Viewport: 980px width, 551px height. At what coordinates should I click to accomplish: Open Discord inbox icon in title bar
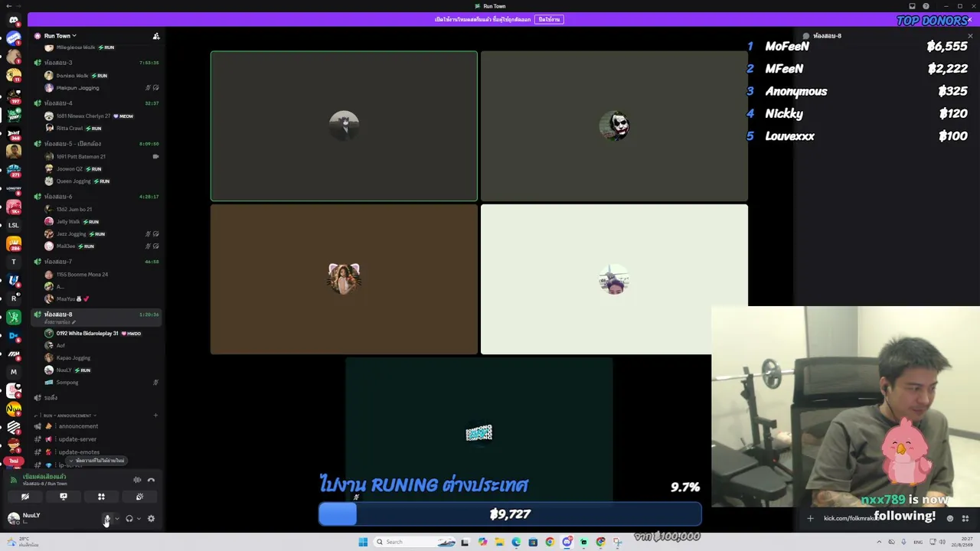coord(912,6)
